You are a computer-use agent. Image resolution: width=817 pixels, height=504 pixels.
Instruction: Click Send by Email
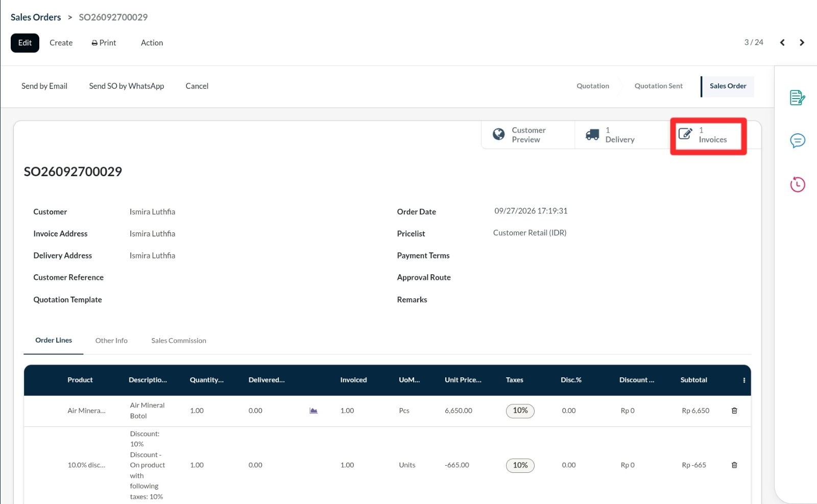tap(44, 86)
